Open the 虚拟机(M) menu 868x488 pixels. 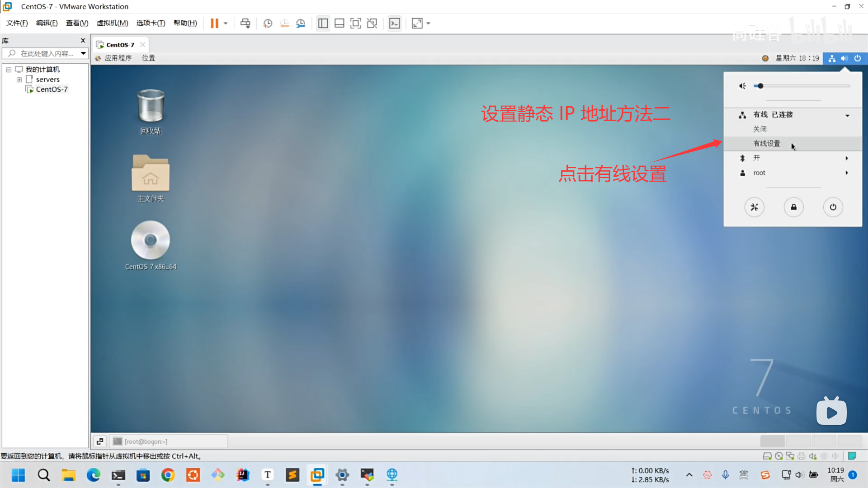coord(112,23)
